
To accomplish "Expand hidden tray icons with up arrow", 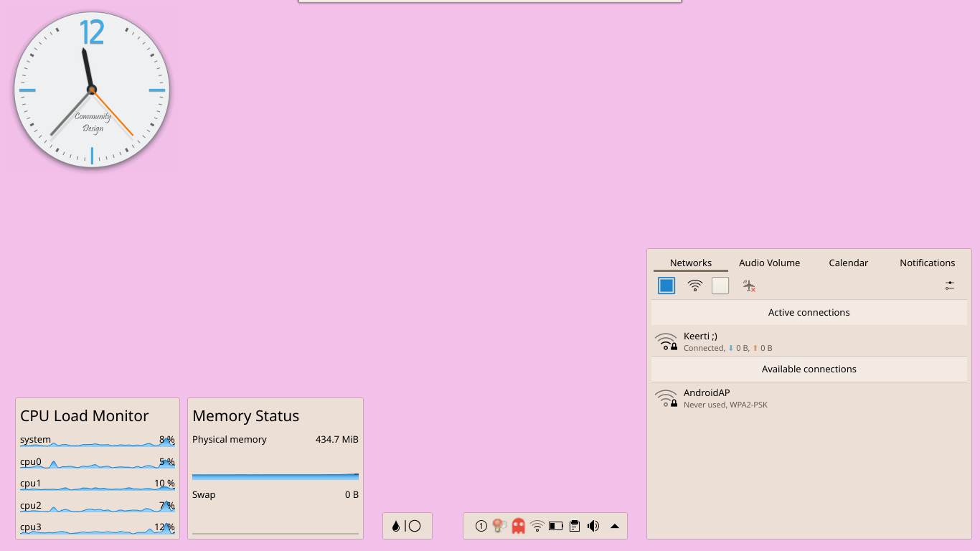I will point(614,526).
